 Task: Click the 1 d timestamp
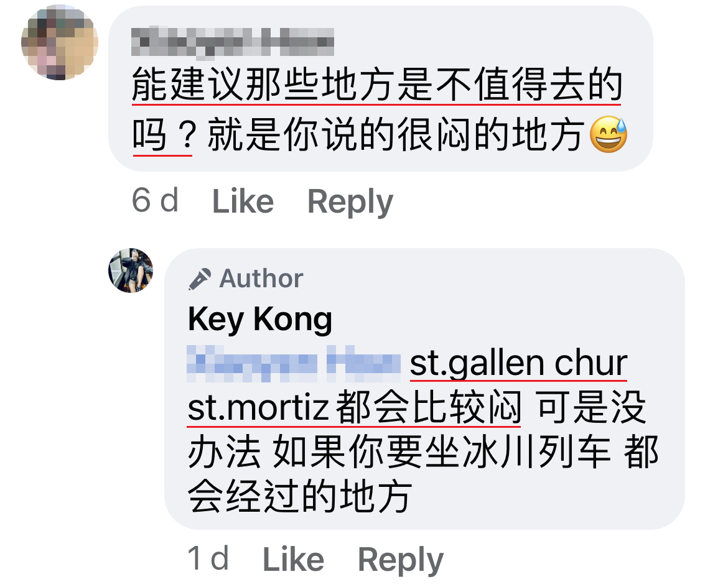pyautogui.click(x=208, y=558)
